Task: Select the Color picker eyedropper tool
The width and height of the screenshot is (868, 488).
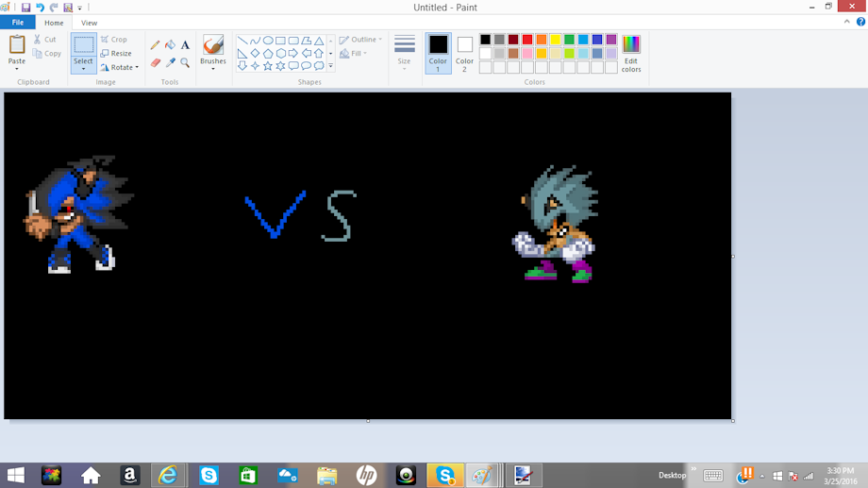Action: pos(170,63)
